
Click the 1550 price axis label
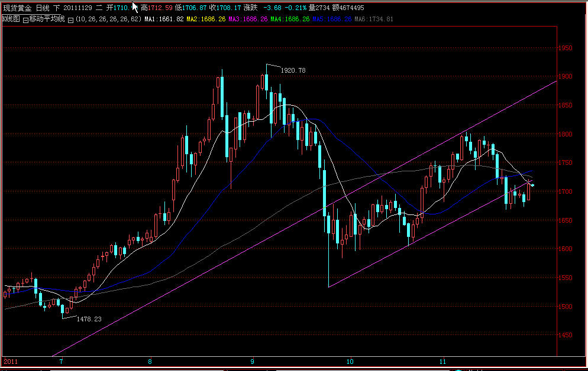point(565,278)
